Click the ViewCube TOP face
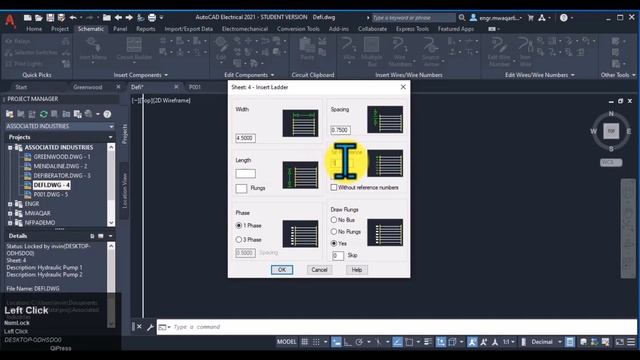 coord(611,131)
